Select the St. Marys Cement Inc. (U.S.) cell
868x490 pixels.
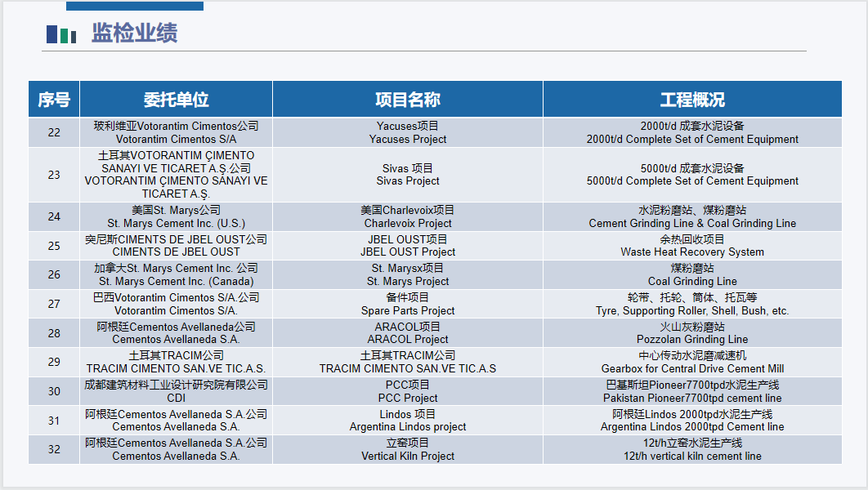tap(176, 216)
